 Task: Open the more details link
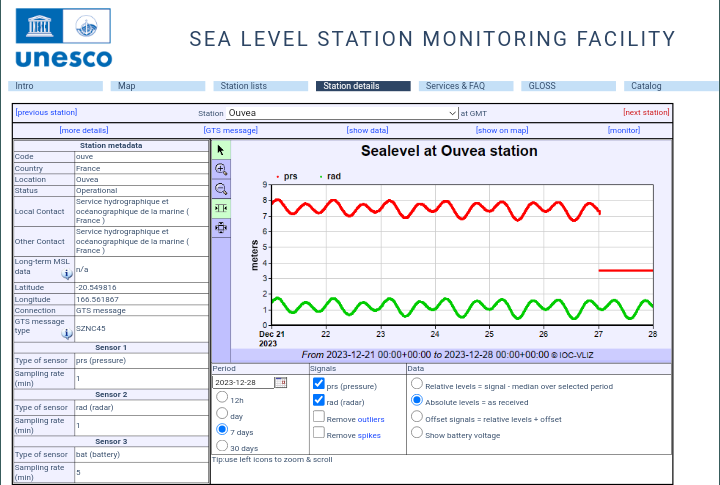[84, 130]
